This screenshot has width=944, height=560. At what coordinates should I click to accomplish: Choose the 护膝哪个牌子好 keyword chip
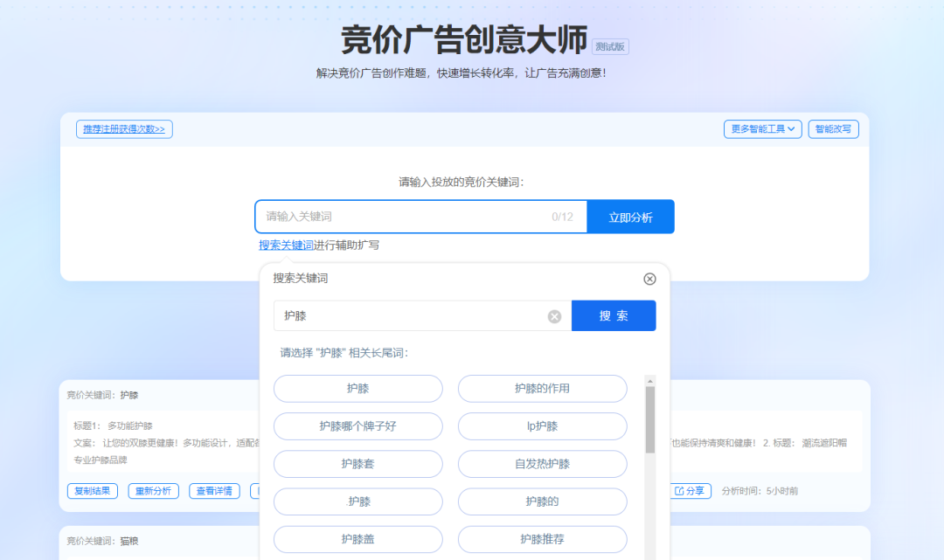[358, 426]
